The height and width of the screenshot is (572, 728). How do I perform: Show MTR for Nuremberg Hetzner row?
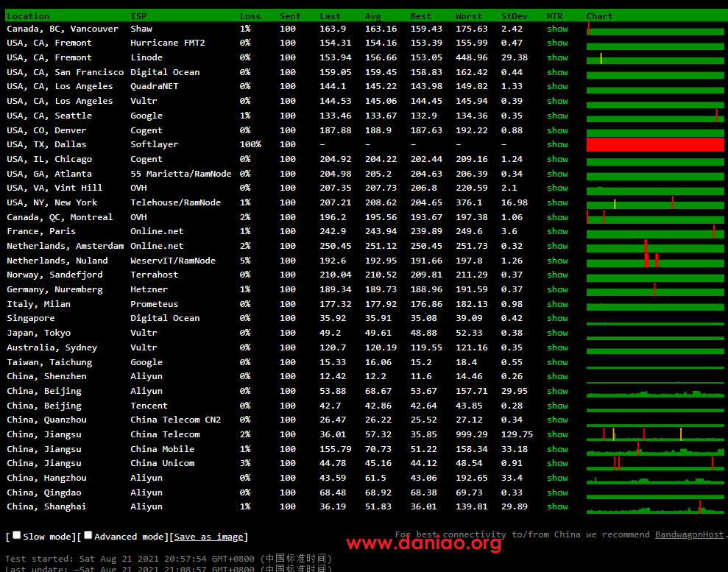[x=557, y=289]
